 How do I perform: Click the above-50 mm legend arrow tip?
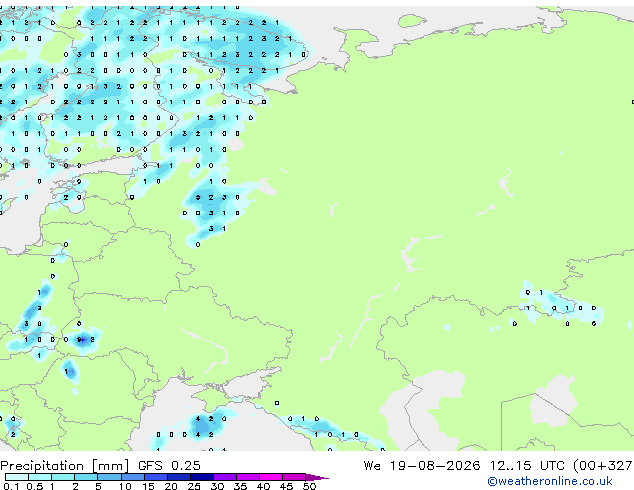[317, 477]
